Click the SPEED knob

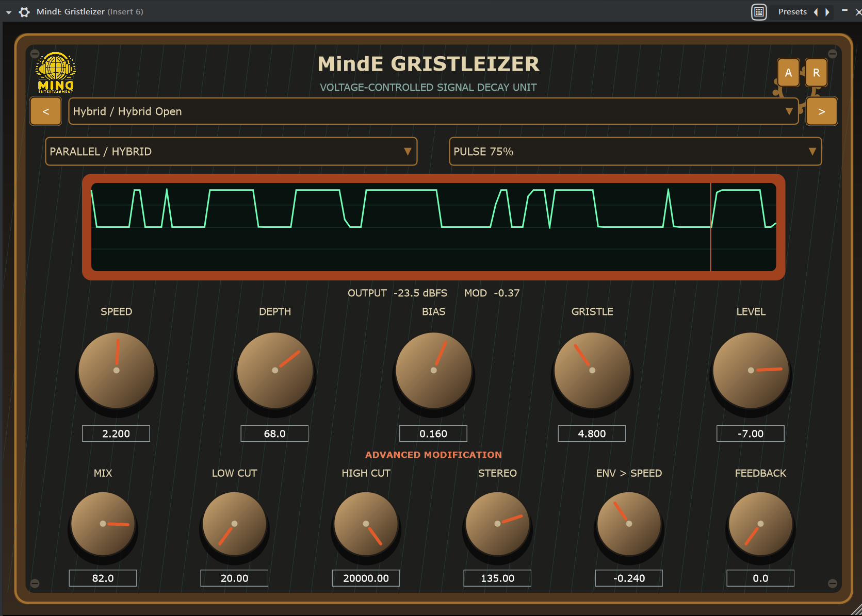pyautogui.click(x=117, y=371)
